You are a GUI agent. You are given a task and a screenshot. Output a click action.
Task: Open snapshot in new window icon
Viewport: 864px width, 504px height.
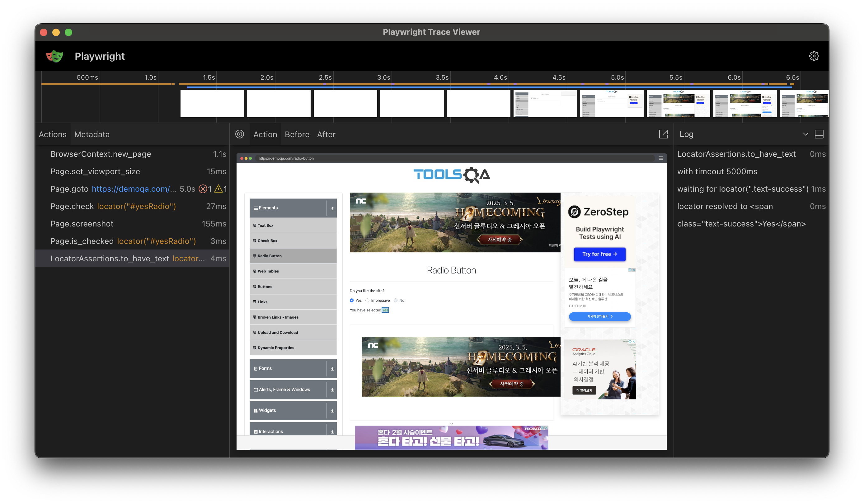coord(664,134)
